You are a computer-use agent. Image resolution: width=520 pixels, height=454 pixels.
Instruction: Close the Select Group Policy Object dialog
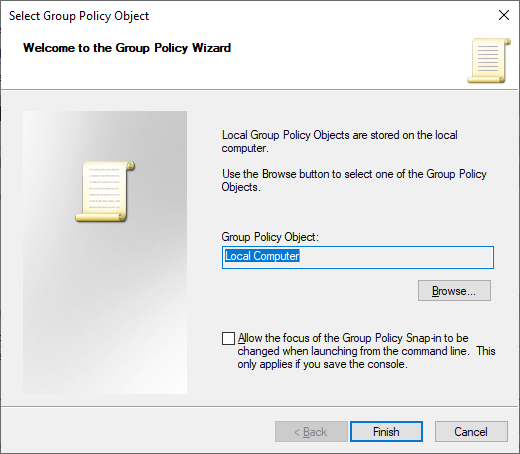pyautogui.click(x=504, y=15)
